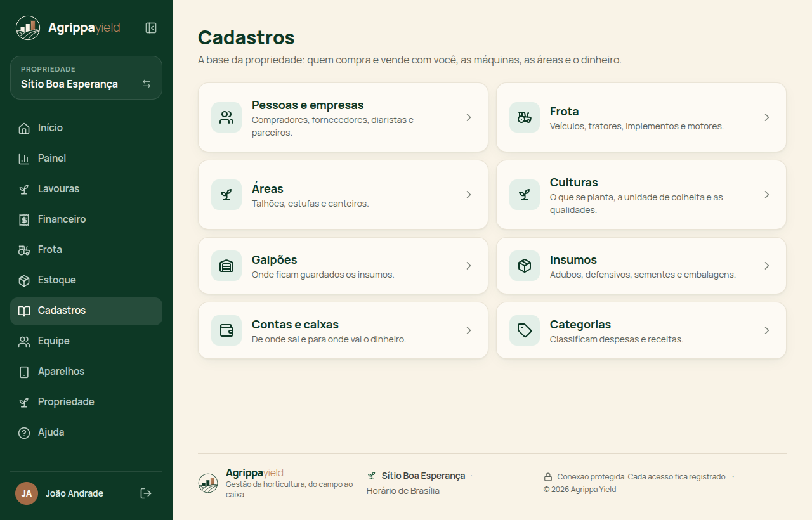Image resolution: width=812 pixels, height=520 pixels.
Task: Click the © 2026 Agrippa Yield text
Action: tap(580, 490)
